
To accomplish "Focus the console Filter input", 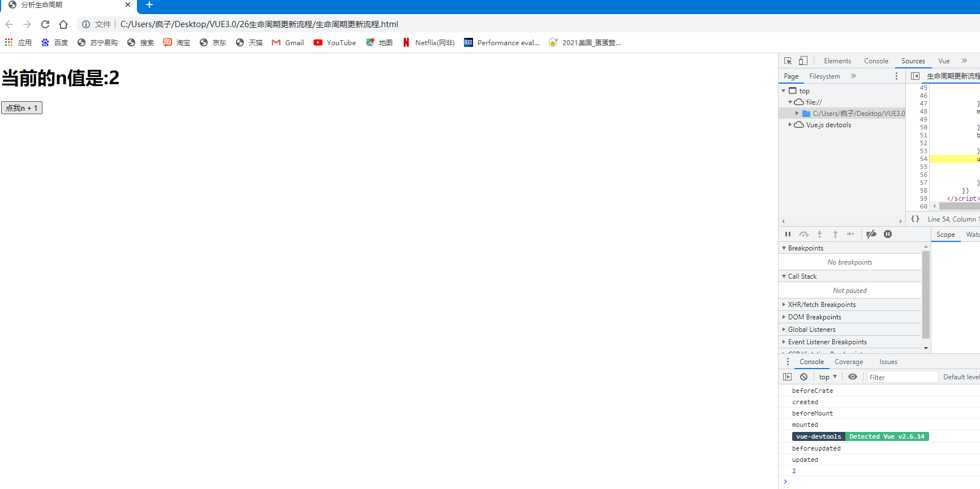I will click(x=902, y=377).
